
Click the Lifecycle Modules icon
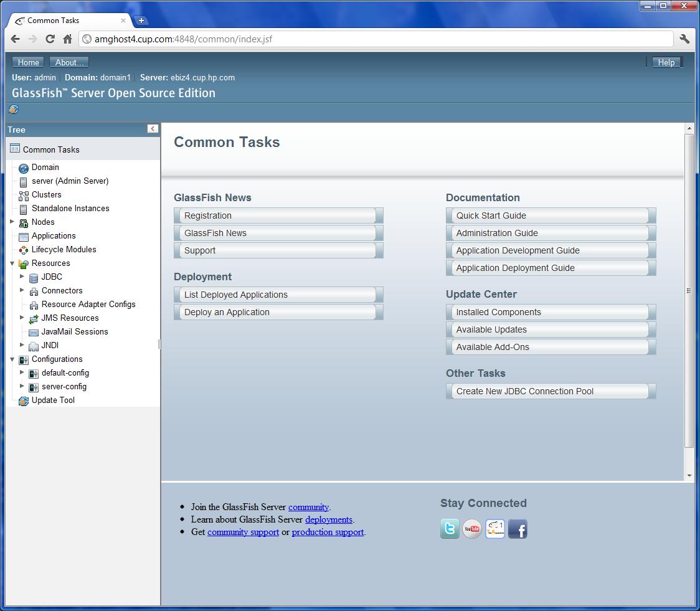tap(24, 249)
